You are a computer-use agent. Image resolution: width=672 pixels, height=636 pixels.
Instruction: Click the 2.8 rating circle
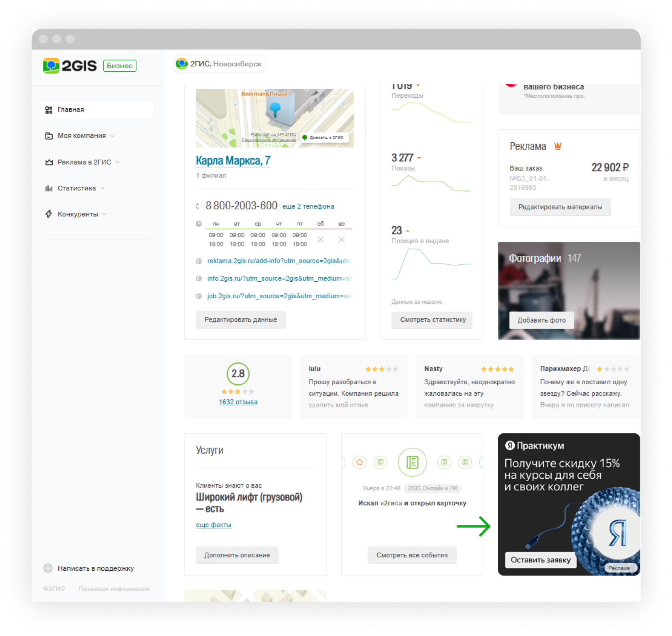click(x=238, y=373)
